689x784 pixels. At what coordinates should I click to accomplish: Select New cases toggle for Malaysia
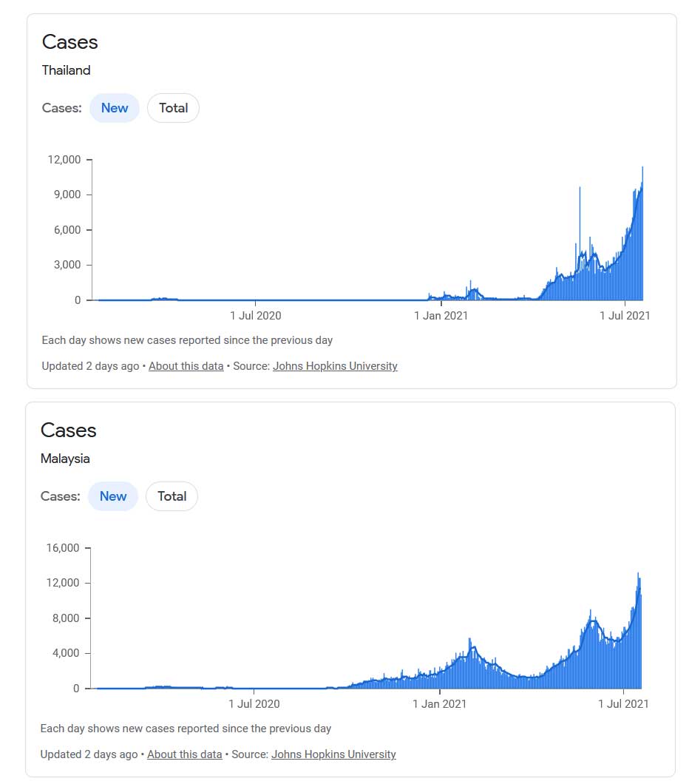(x=113, y=496)
